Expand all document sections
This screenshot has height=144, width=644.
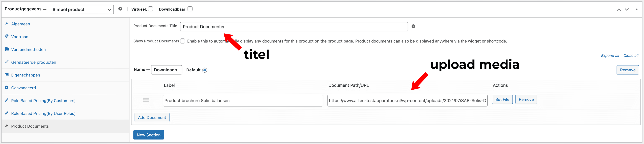[610, 56]
